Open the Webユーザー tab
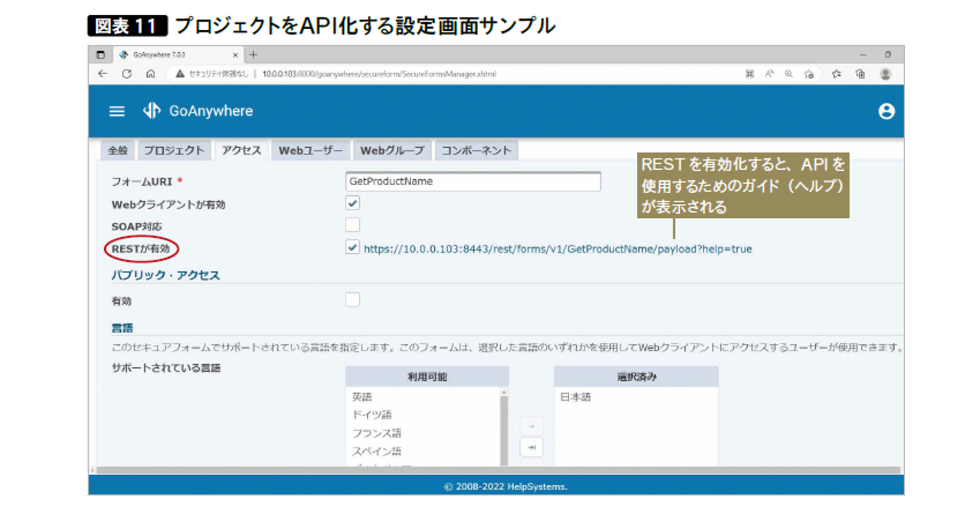 click(x=310, y=150)
